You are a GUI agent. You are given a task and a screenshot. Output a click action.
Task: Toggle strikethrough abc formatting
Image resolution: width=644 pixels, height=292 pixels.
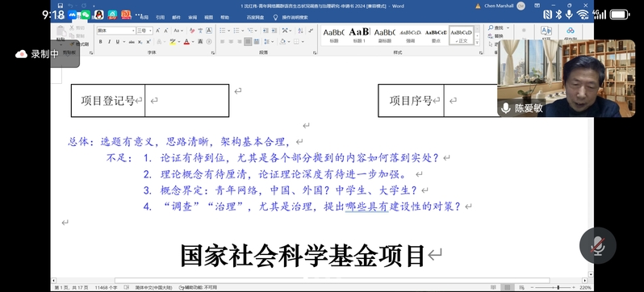(x=132, y=42)
